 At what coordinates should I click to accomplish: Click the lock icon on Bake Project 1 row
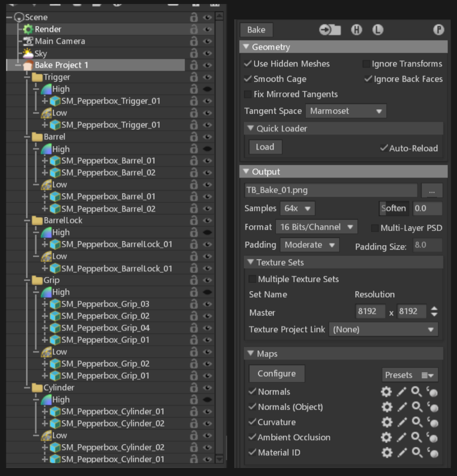[x=194, y=65]
